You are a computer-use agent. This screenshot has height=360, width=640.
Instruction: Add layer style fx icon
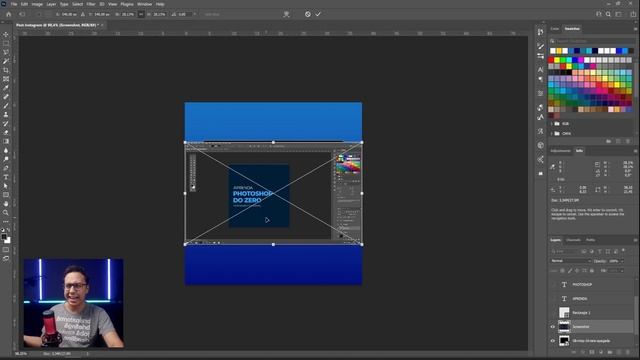583,352
